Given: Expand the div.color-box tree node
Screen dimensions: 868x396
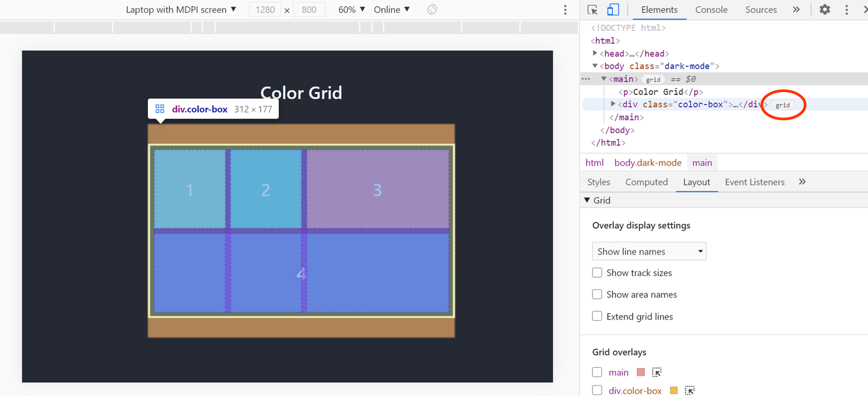Looking at the screenshot, I should tap(613, 104).
